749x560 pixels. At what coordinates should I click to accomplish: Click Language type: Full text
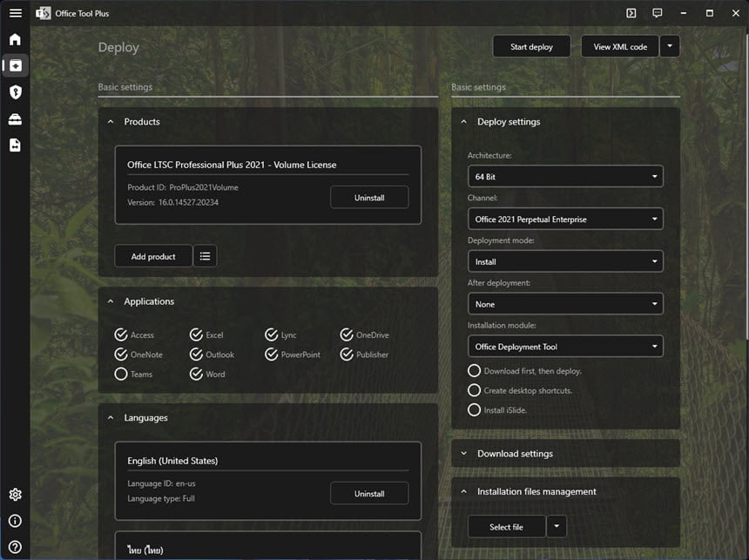(160, 498)
